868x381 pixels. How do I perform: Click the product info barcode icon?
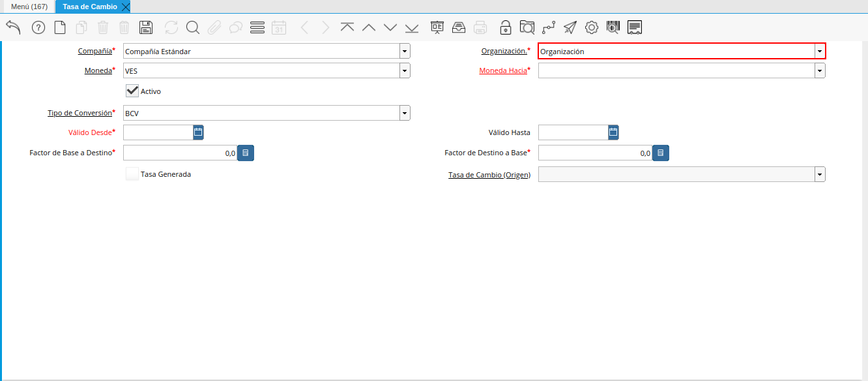pyautogui.click(x=613, y=27)
